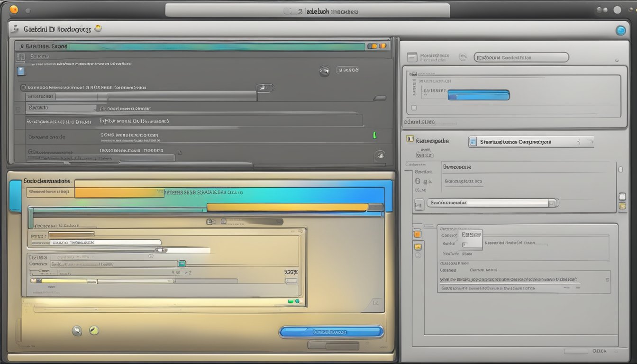The image size is (637, 364).
Task: Click the orange circle button in the top title bar
Action: click(x=14, y=9)
